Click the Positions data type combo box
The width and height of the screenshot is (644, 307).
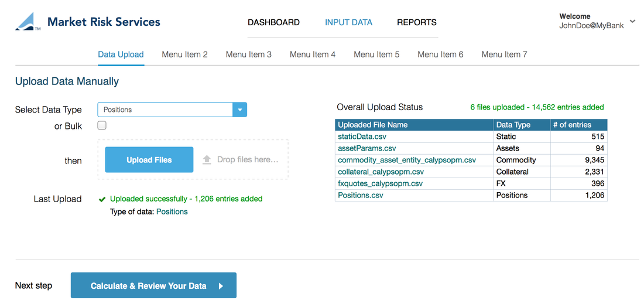[x=165, y=110]
